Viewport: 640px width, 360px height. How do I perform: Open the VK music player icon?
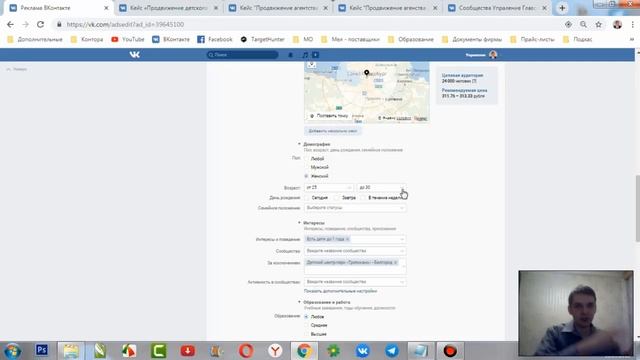(x=305, y=55)
